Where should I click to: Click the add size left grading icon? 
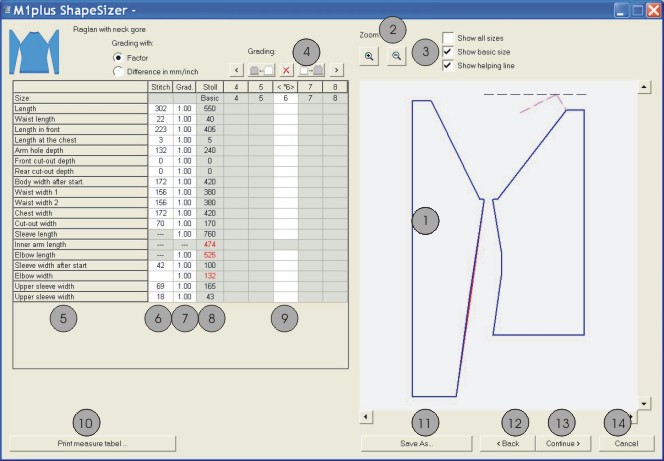260,70
